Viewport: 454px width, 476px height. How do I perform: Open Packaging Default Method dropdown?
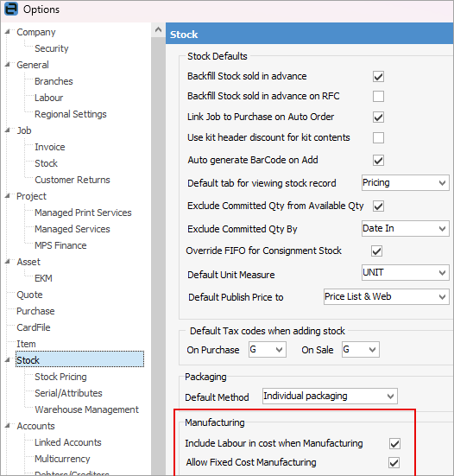[x=330, y=397]
